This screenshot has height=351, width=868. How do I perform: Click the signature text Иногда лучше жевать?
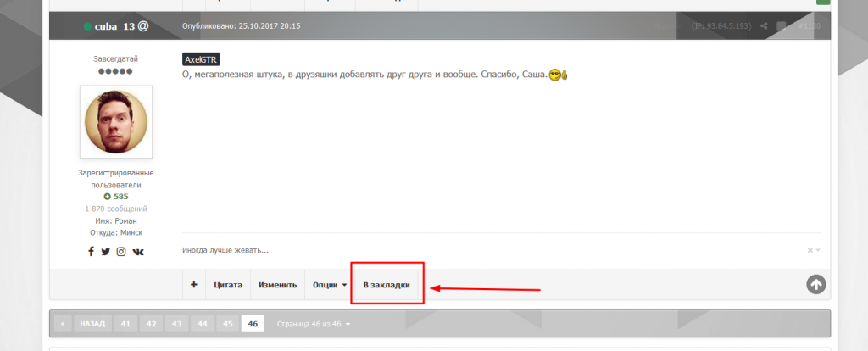point(225,250)
